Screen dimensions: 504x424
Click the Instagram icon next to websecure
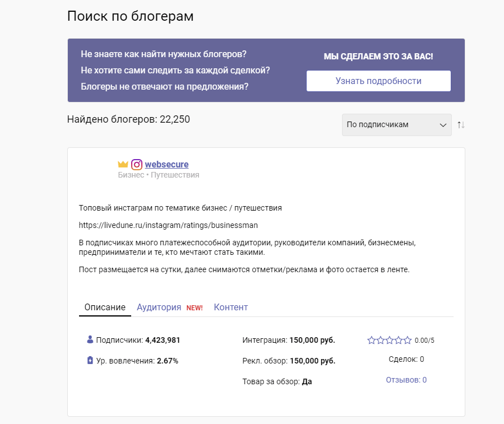point(137,165)
